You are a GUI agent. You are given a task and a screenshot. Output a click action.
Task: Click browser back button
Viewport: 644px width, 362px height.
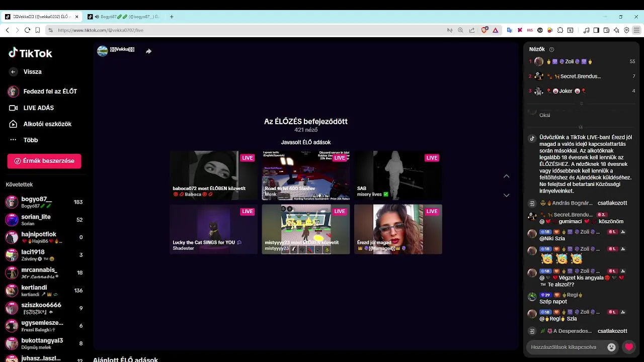tap(7, 30)
